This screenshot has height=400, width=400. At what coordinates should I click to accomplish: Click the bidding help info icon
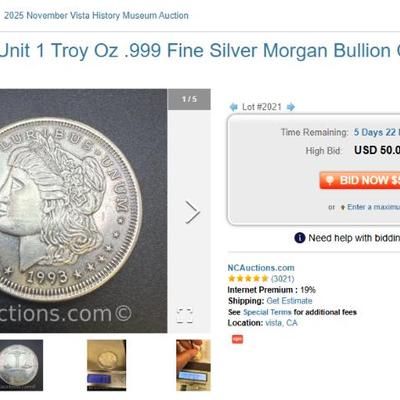click(x=300, y=238)
